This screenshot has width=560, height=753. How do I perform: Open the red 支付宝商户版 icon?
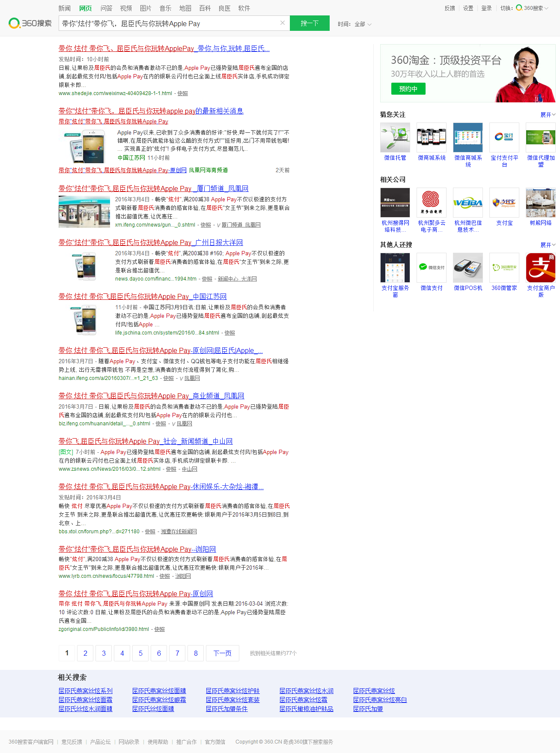[x=541, y=268]
